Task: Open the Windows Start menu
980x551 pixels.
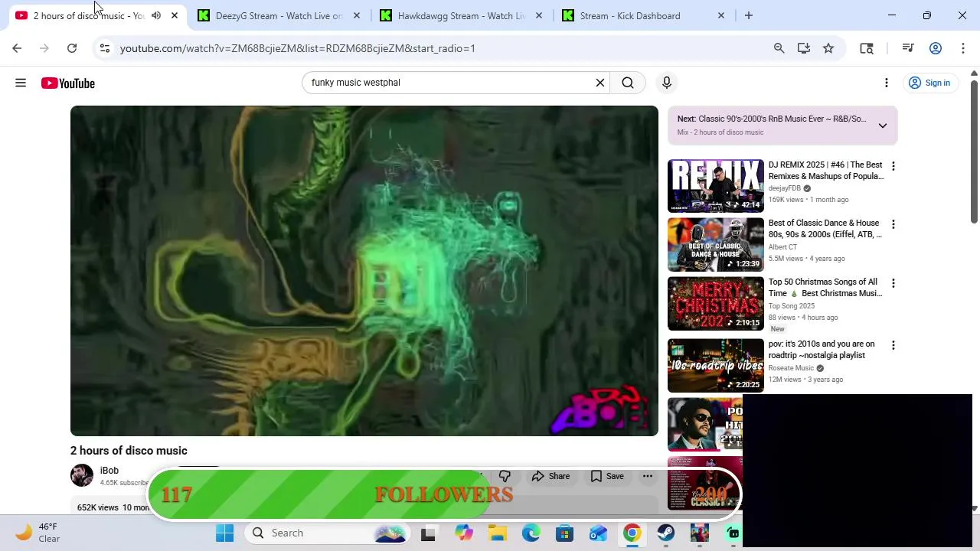Action: point(224,533)
